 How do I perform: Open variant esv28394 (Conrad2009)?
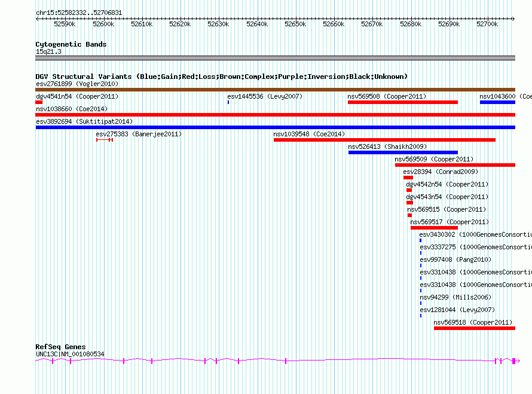pyautogui.click(x=441, y=172)
